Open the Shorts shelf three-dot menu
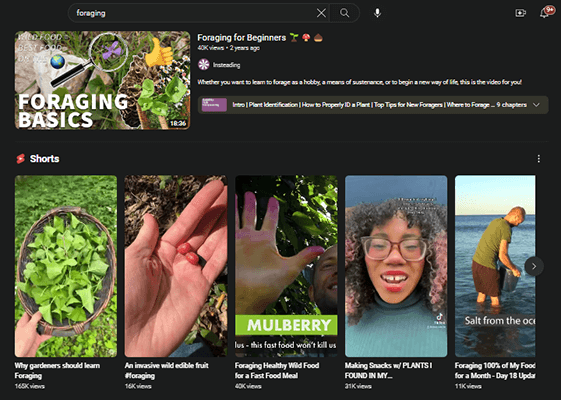The image size is (561, 400). coord(538,159)
